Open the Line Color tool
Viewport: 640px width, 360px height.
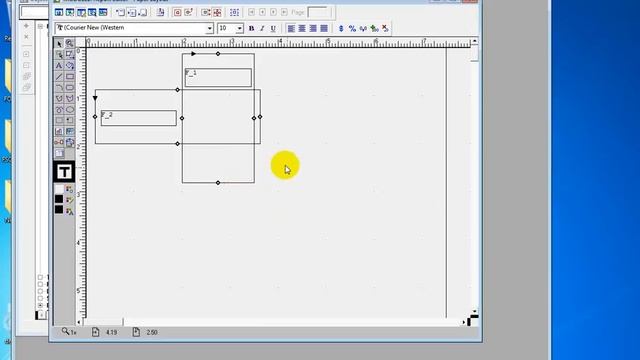70,200
